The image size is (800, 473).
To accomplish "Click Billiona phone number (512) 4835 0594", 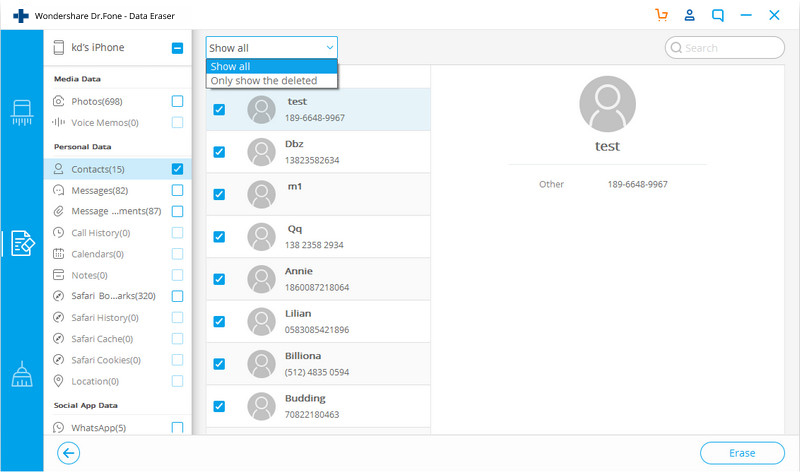I will point(317,372).
